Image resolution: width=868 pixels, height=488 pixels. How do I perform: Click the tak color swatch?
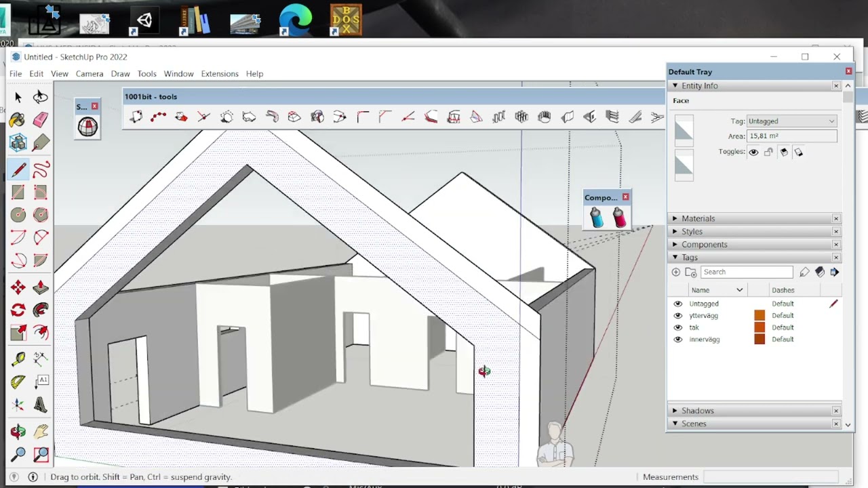(x=759, y=327)
